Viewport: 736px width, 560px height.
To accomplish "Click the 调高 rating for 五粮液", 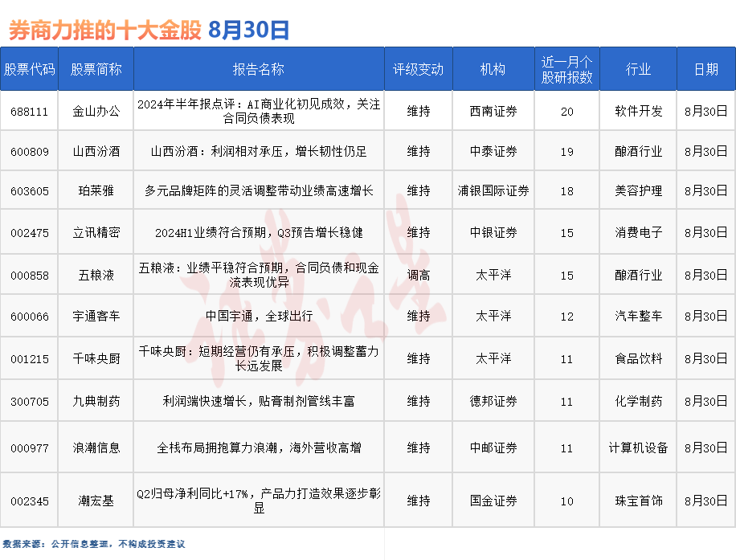I will coord(418,275).
